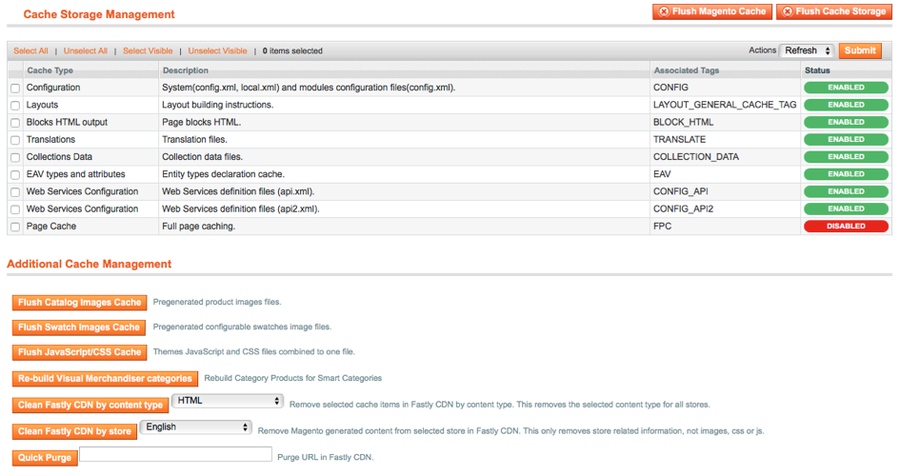Viewport: 900px width, 476px height.
Task: Click the Clean Fastly CDN by store button
Action: click(75, 432)
